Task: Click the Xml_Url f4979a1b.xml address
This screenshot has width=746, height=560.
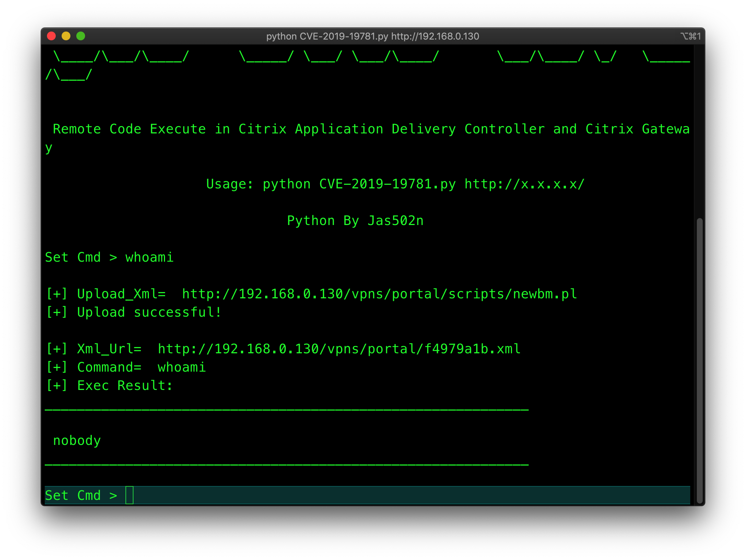Action: (339, 349)
